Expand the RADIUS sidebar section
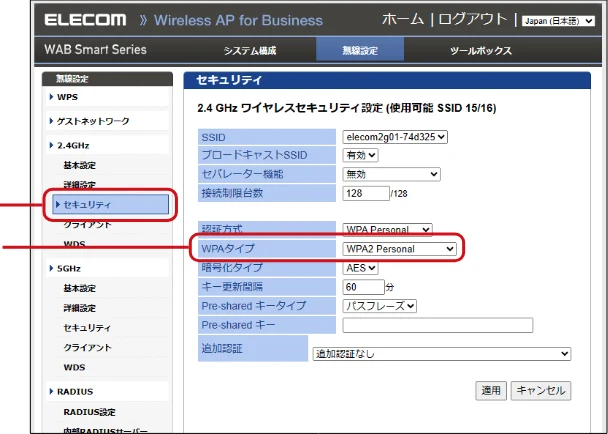This screenshot has width=608, height=434. 75,392
